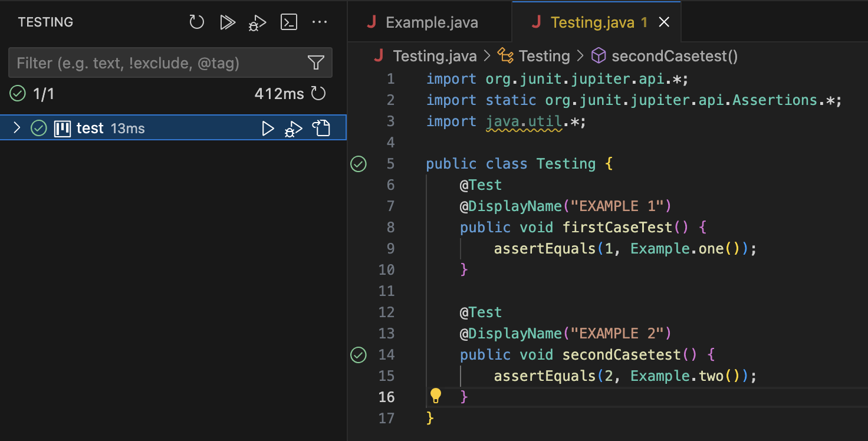Debug the 'test' item
Viewport: 868px width, 441px height.
[293, 129]
